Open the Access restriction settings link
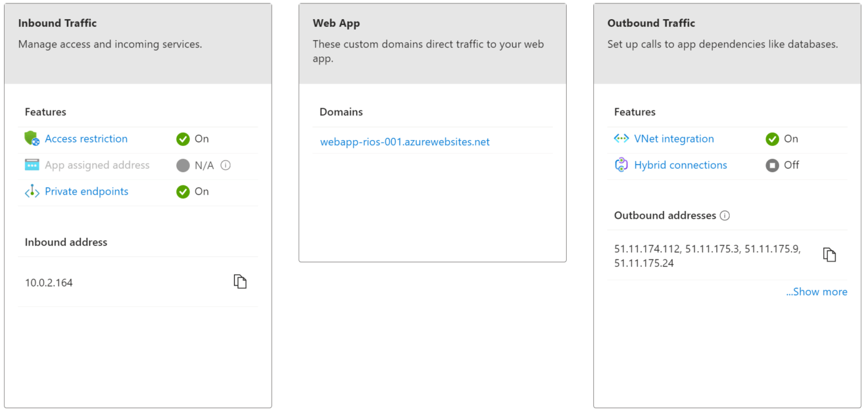The width and height of the screenshot is (868, 414). [86, 139]
